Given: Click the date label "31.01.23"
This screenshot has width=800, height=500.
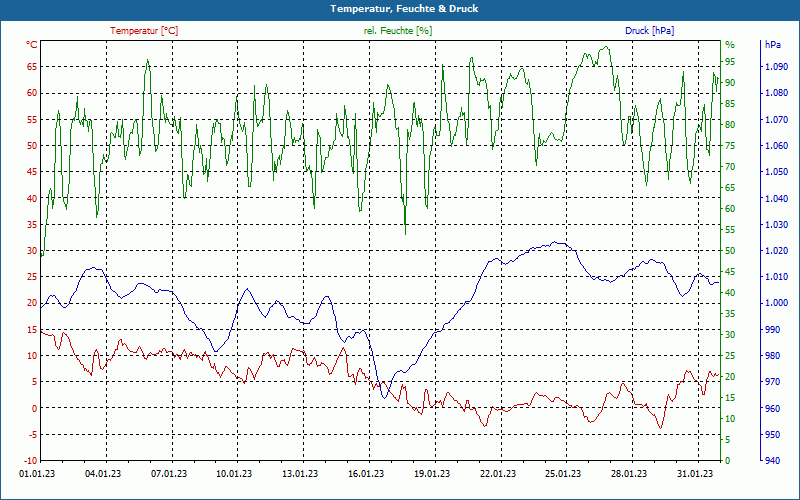Looking at the screenshot, I should click(x=695, y=474).
